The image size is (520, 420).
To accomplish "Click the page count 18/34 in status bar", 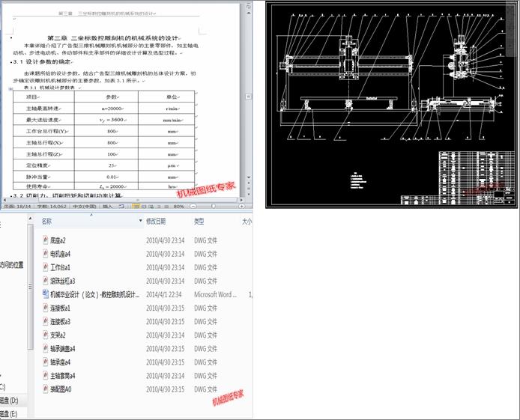I will click(17, 207).
